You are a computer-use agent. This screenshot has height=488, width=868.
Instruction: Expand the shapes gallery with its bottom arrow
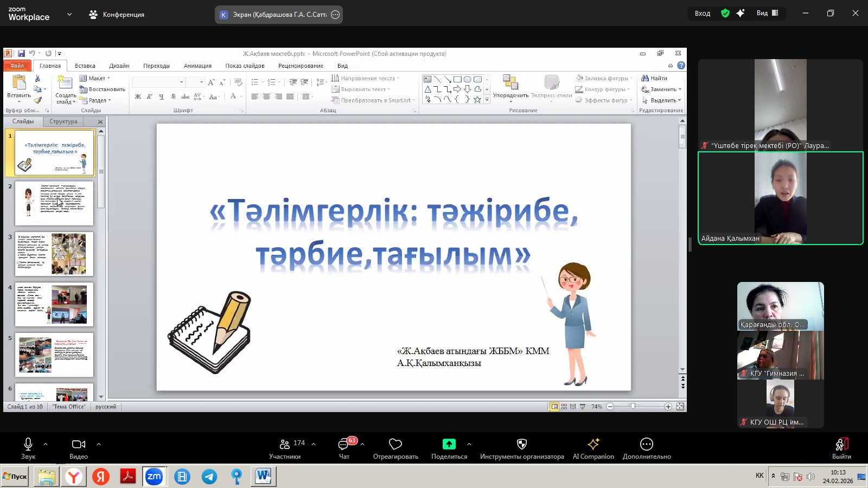[x=486, y=99]
